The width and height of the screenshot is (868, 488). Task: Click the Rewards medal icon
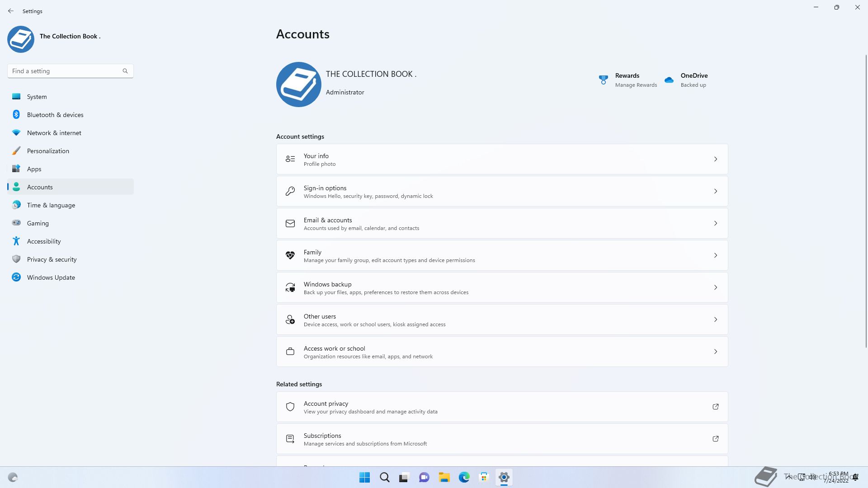[x=604, y=80]
